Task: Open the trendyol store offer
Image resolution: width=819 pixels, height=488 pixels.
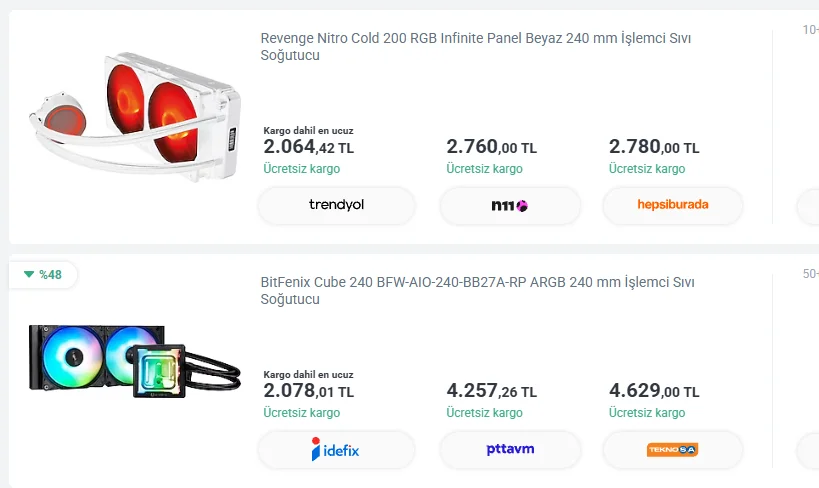Action: (x=336, y=206)
